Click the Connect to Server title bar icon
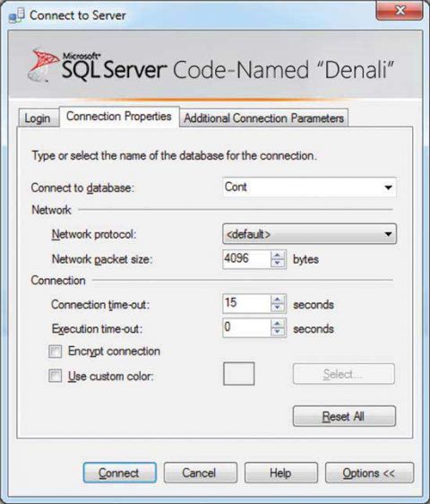This screenshot has height=504, width=430. tap(17, 15)
